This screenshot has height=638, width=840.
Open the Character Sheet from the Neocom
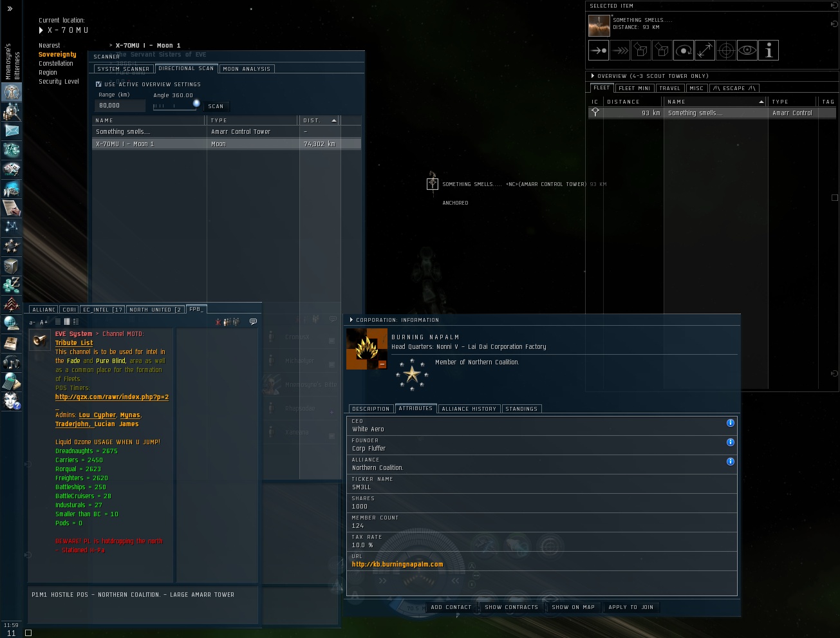click(x=12, y=92)
